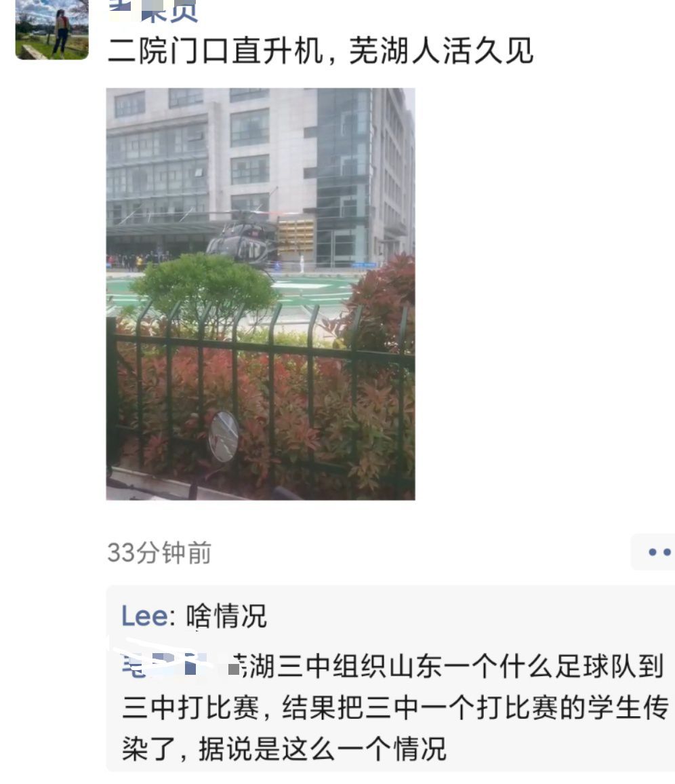Click the 33分钟前 timestamp
Viewport: 675px width, 784px height.
pos(159,553)
